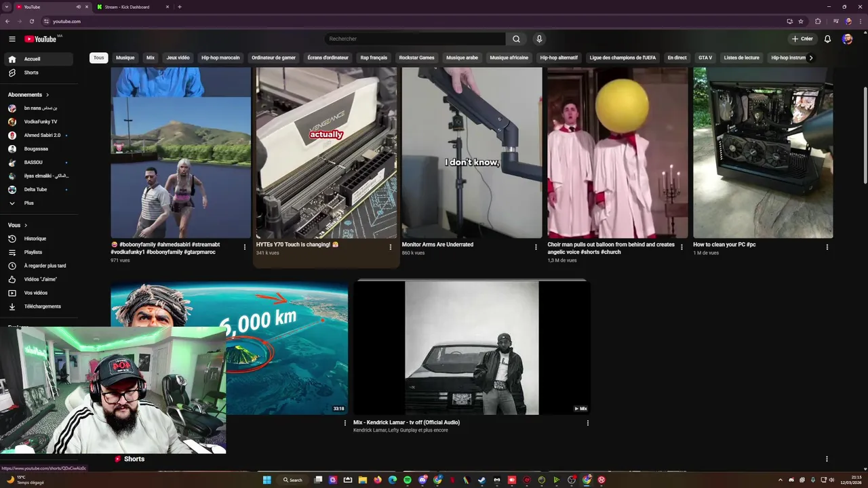Open a new Chrome tab

pos(180,7)
